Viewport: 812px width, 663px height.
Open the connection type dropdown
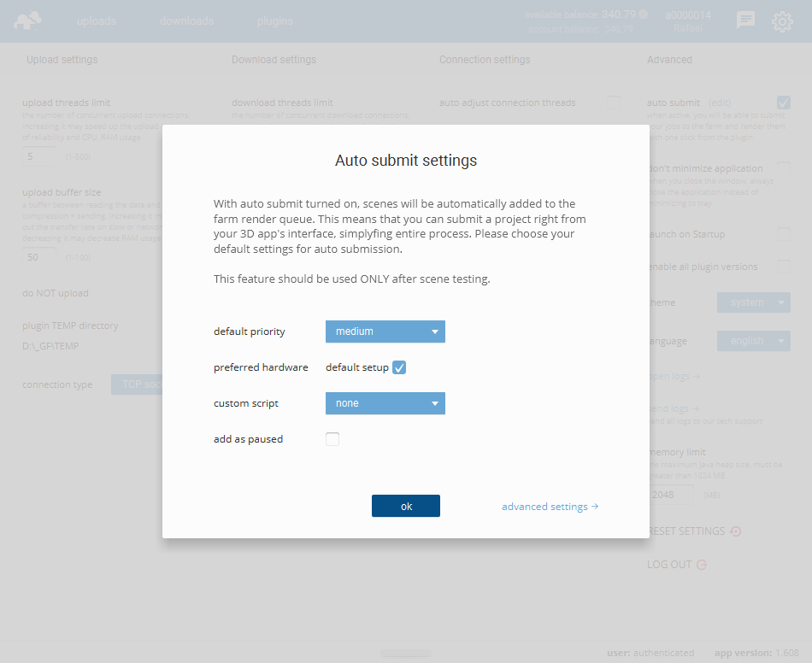pos(138,384)
